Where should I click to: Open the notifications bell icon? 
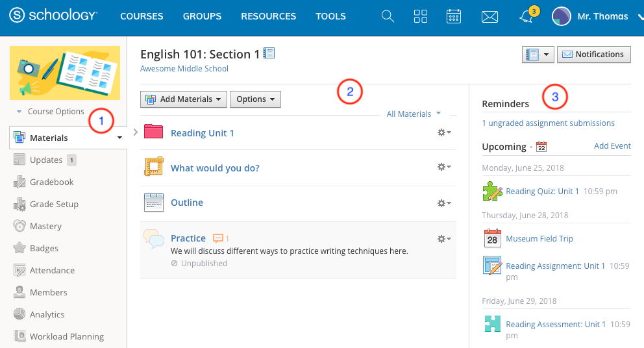tap(526, 16)
